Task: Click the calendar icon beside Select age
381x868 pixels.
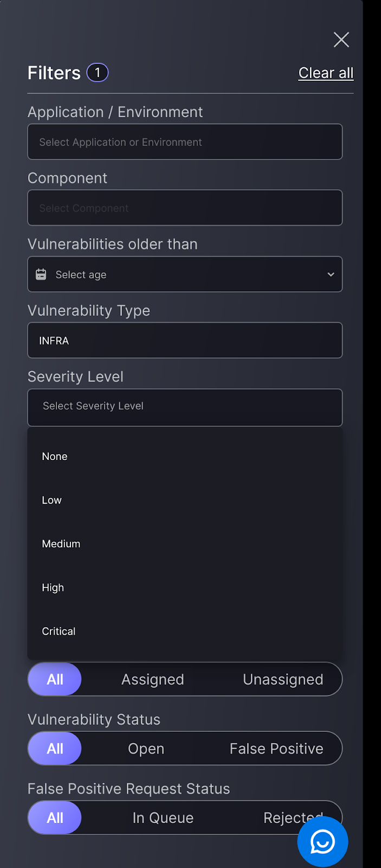Action: coord(41,274)
